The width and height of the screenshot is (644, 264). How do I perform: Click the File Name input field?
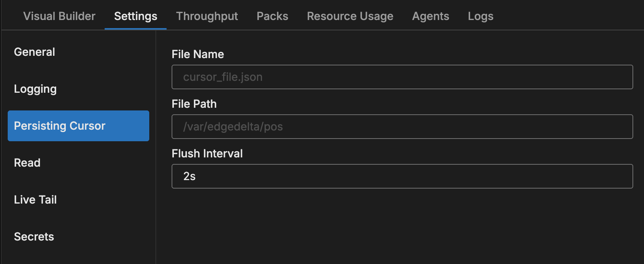tap(402, 77)
